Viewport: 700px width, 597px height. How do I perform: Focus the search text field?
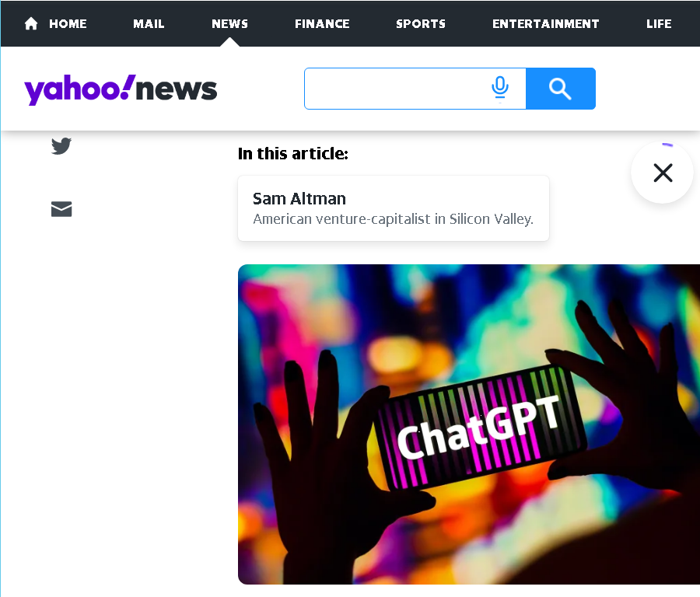coord(395,89)
